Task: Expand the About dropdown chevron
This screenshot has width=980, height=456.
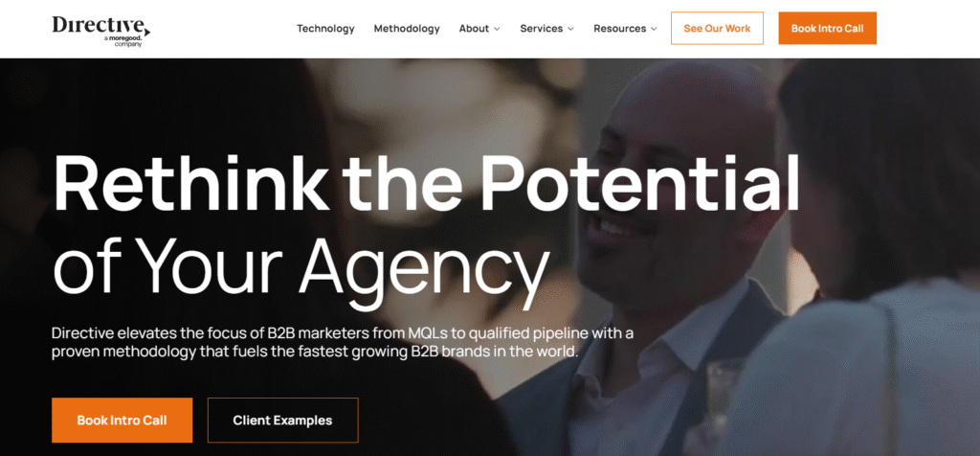Action: tap(497, 29)
